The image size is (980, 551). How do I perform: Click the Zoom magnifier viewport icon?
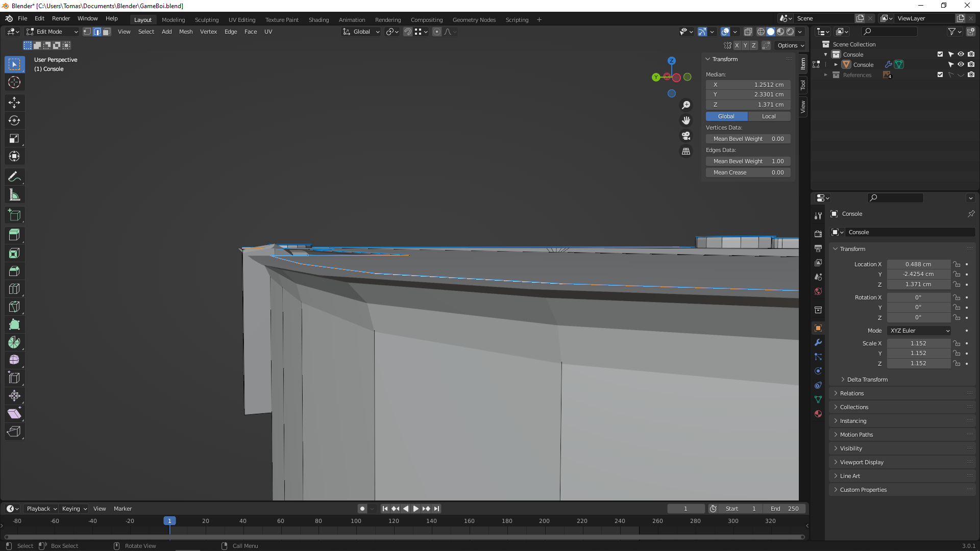point(686,105)
